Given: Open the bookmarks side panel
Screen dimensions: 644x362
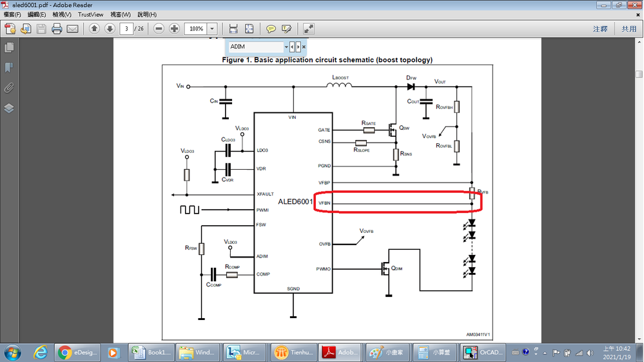Looking at the screenshot, I should pyautogui.click(x=9, y=67).
